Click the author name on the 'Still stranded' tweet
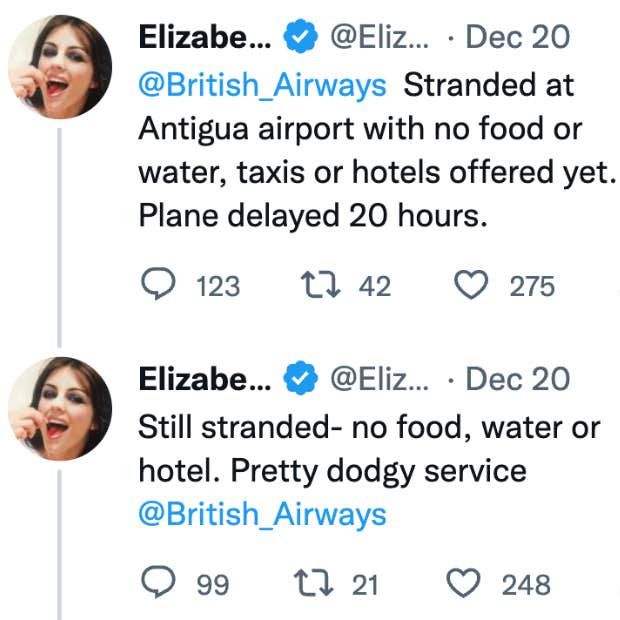The height and width of the screenshot is (620, 620). click(204, 380)
